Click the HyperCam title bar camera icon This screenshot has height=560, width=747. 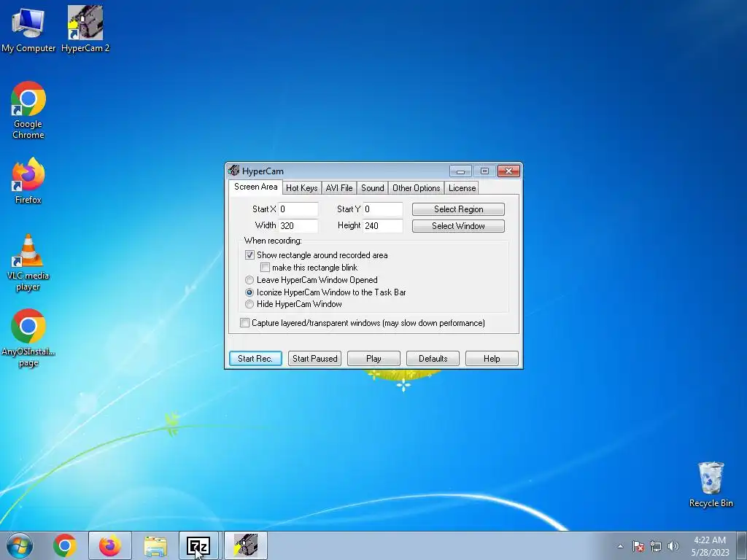pos(233,171)
